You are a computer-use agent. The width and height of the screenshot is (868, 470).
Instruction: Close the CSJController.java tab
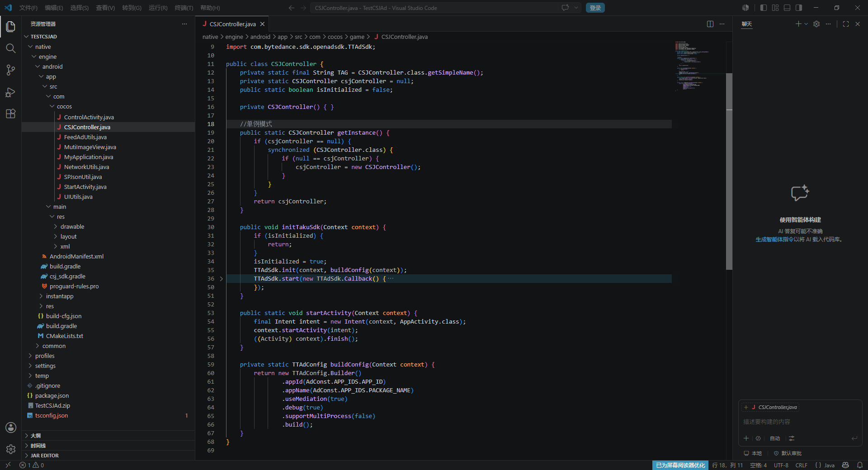[262, 24]
